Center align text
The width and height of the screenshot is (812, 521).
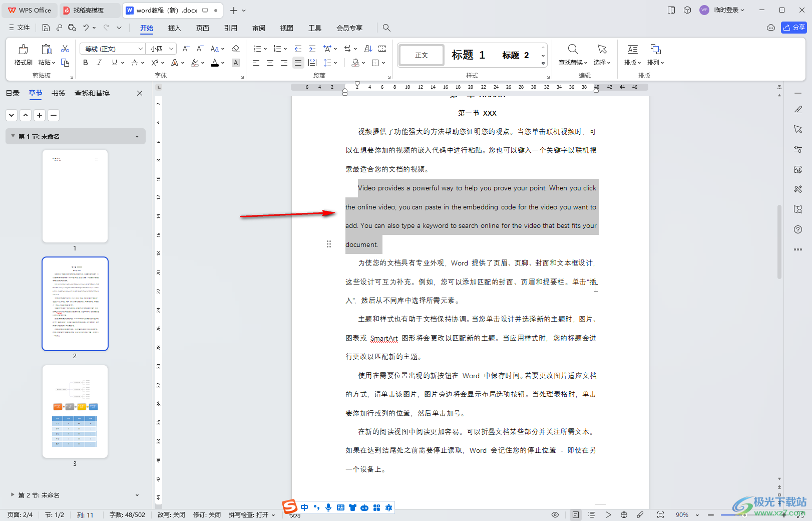pyautogui.click(x=270, y=63)
